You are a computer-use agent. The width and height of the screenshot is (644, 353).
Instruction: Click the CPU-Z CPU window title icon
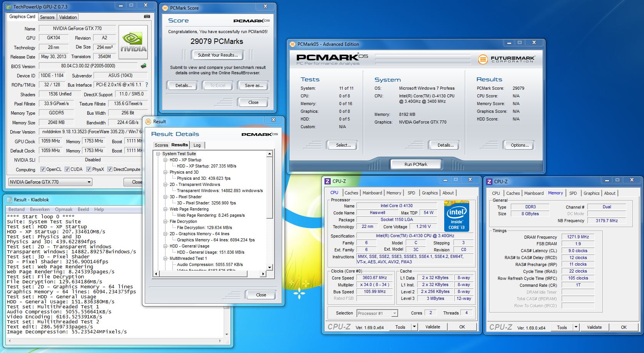point(328,181)
